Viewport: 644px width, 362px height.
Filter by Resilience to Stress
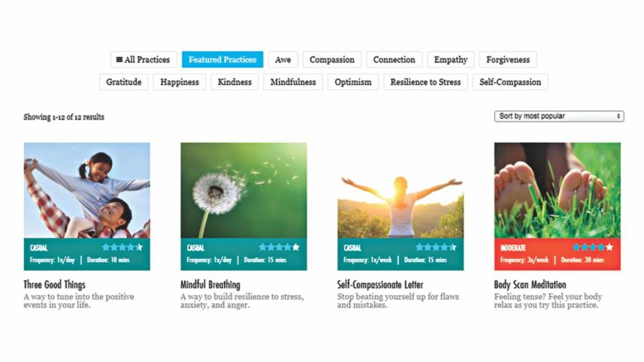[x=425, y=83]
